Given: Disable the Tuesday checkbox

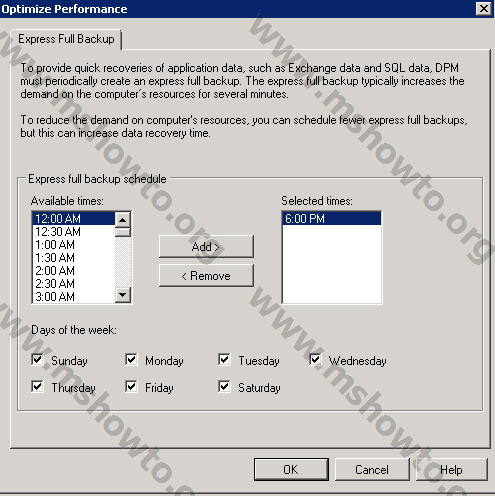Looking at the screenshot, I should point(224,360).
